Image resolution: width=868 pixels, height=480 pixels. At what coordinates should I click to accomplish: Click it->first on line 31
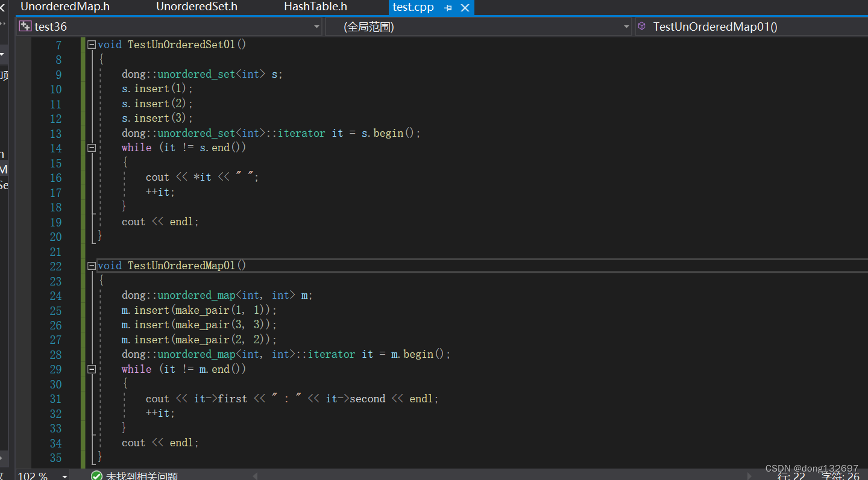coord(221,399)
